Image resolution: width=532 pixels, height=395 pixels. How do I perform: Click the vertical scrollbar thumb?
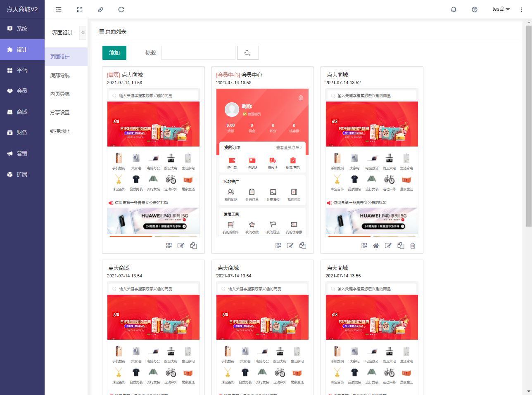pyautogui.click(x=529, y=126)
